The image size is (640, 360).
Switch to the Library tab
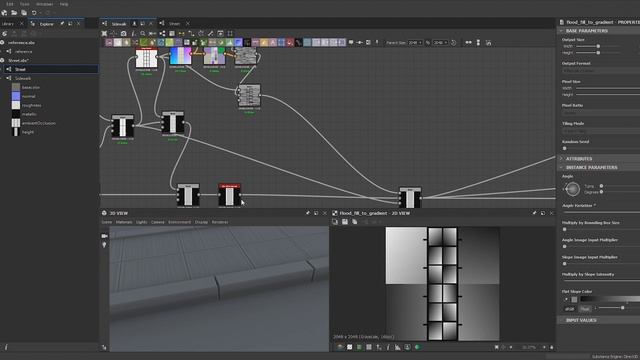tap(8, 24)
